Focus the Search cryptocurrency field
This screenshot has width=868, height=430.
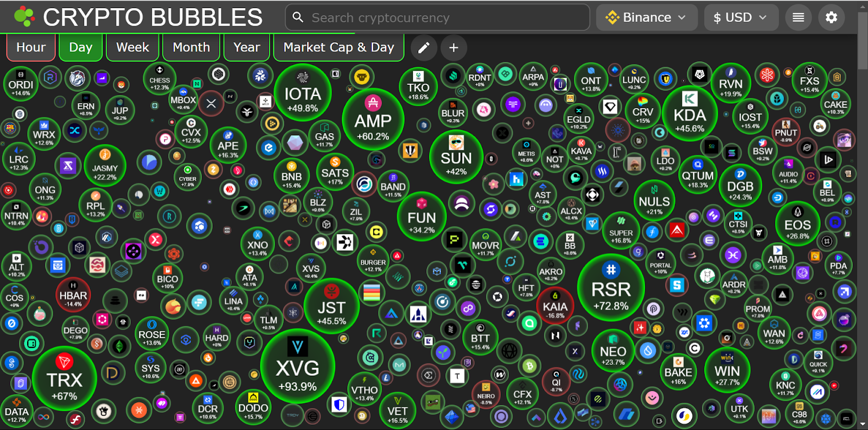coord(437,17)
